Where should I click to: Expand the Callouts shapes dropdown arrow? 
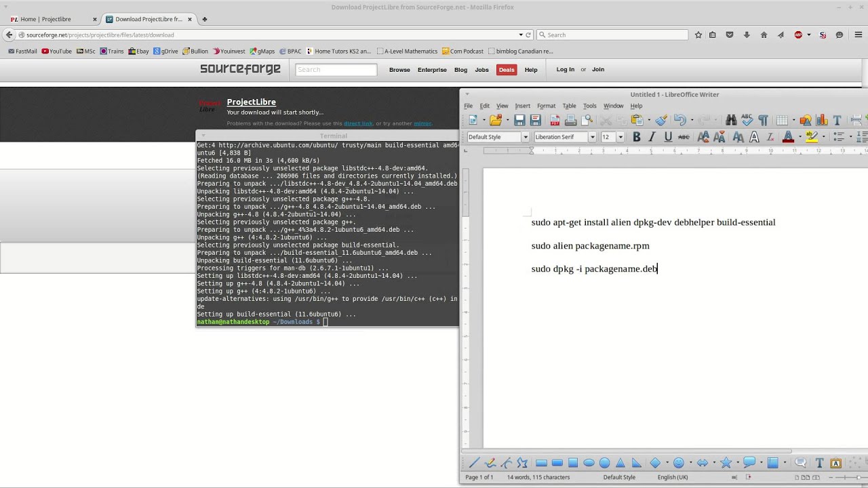[762, 463]
